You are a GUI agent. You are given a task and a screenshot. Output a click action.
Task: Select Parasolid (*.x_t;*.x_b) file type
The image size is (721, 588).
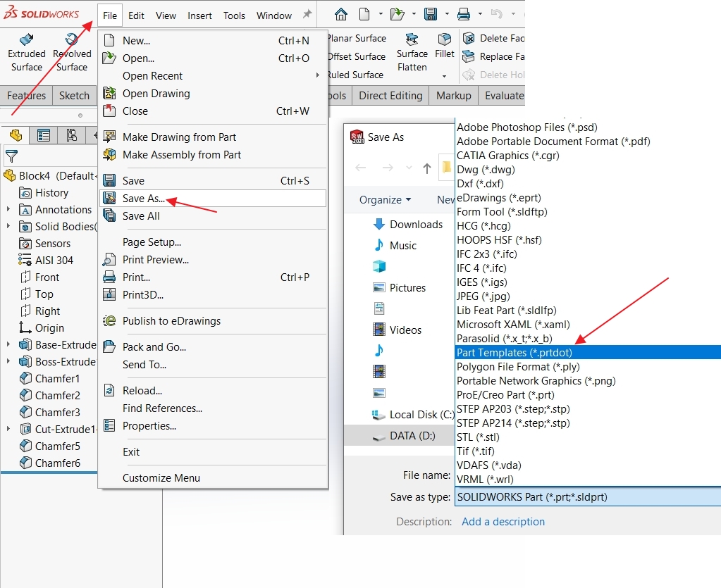tap(588, 339)
